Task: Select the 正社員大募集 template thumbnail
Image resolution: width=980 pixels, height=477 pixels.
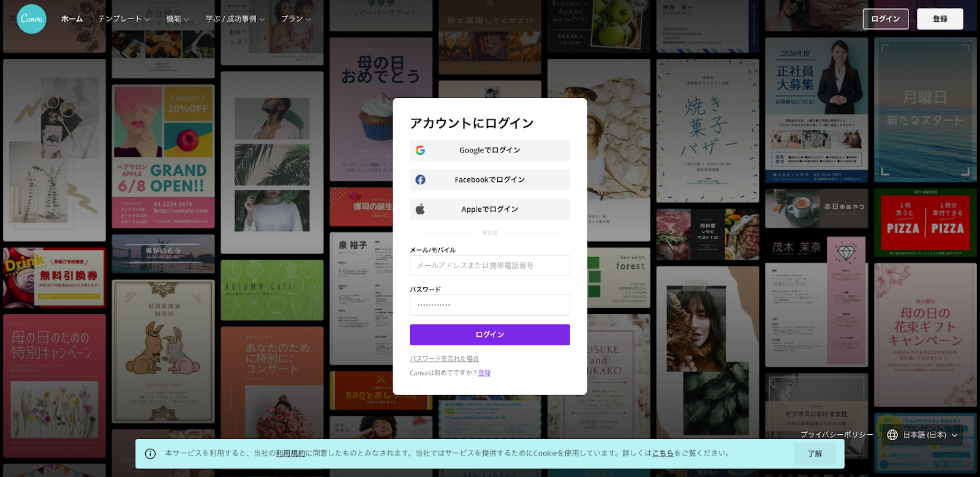Action: (x=816, y=110)
